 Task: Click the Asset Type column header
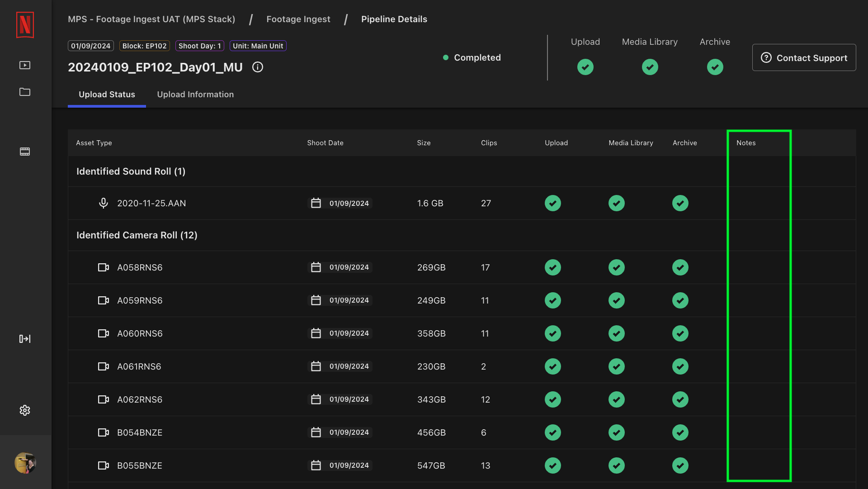tap(94, 143)
